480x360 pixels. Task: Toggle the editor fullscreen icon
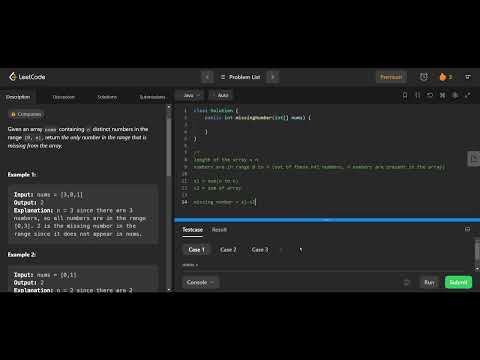click(x=468, y=96)
